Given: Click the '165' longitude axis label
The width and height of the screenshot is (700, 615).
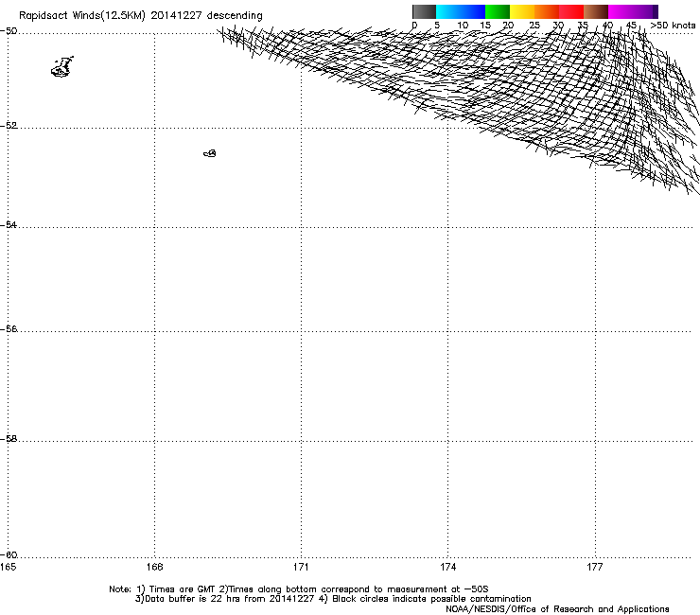Looking at the screenshot, I should pos(8,567).
